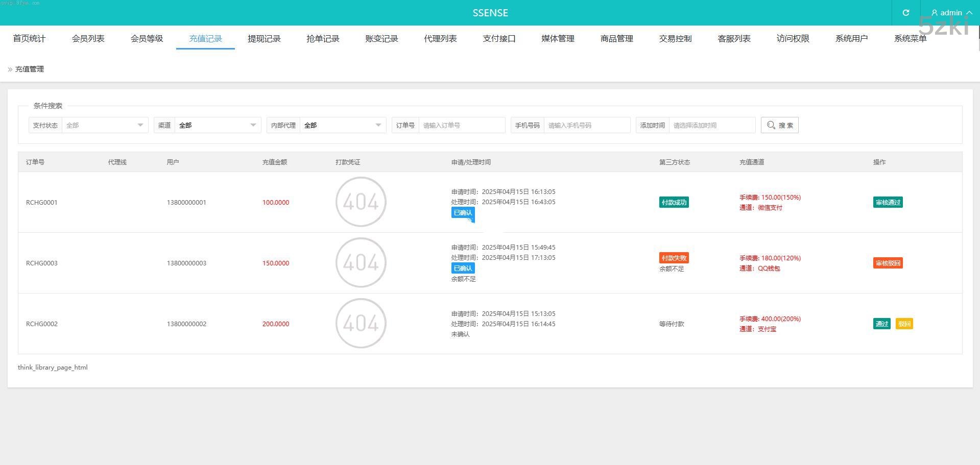Focus the 手机号码 input field
The image size is (980, 465).
click(x=586, y=125)
